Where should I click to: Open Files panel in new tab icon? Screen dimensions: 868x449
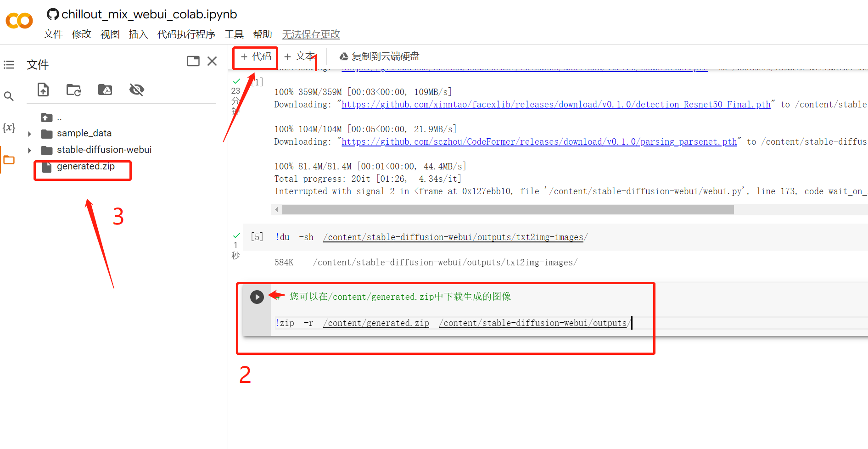pyautogui.click(x=193, y=61)
